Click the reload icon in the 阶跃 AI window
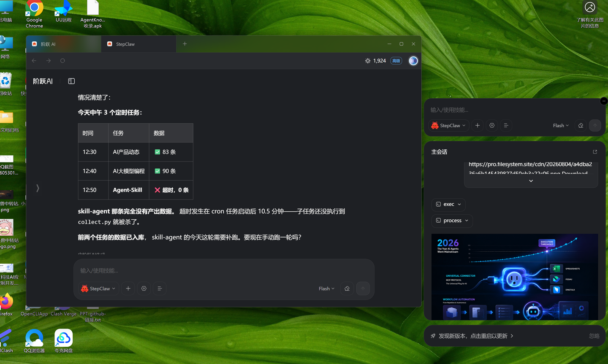 [62, 61]
